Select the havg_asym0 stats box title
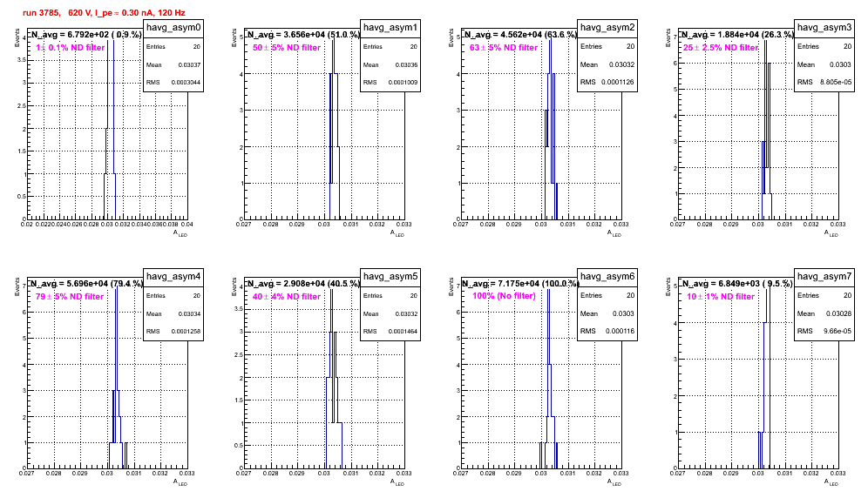This screenshot has height=498, width=868. 173,28
